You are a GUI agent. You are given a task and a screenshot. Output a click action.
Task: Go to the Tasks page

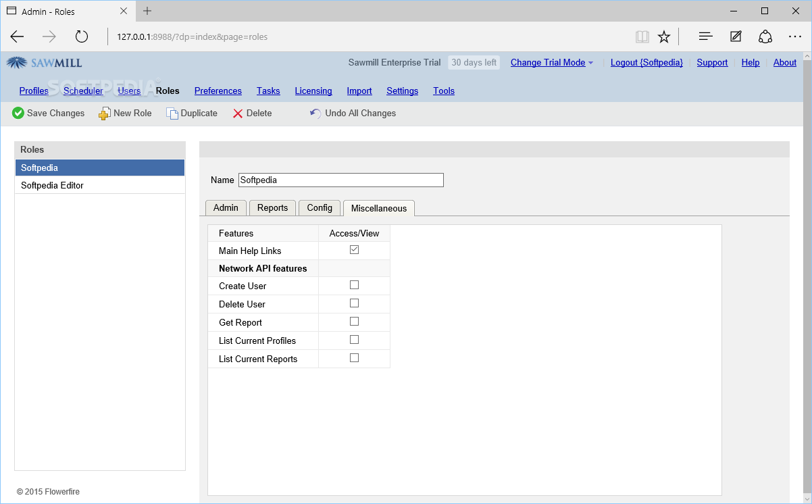[268, 91]
